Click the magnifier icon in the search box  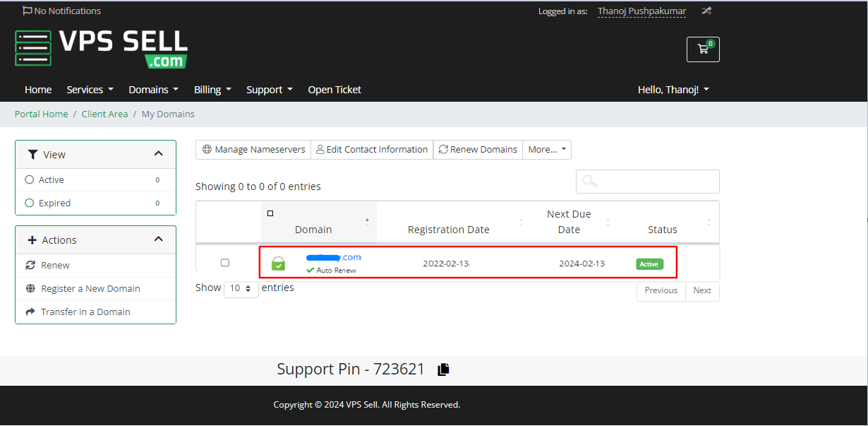tap(590, 182)
